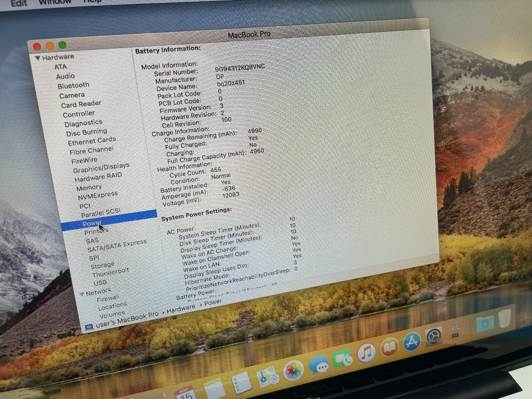Viewport: 532px width, 399px height.
Task: Click the System Power Settings heading
Action: pos(196,214)
